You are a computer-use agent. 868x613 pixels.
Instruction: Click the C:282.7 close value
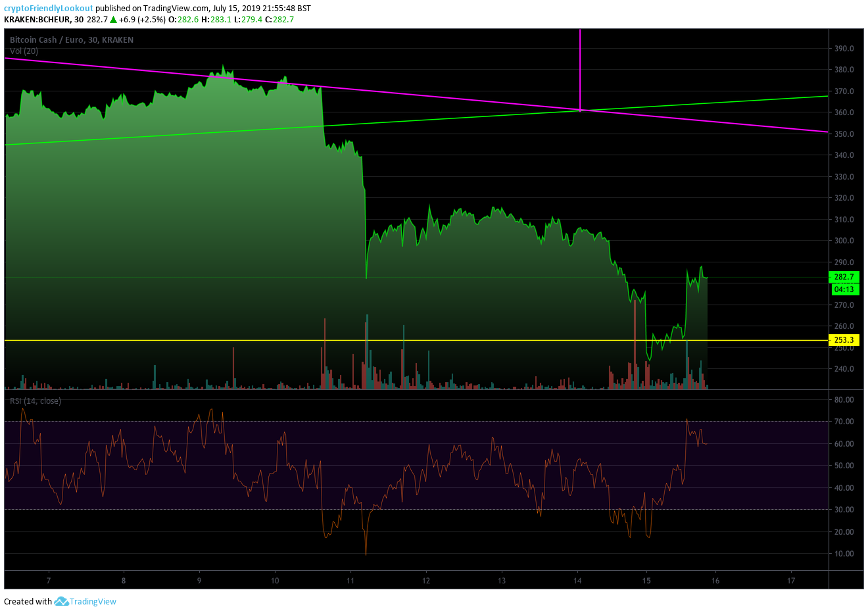pyautogui.click(x=279, y=20)
